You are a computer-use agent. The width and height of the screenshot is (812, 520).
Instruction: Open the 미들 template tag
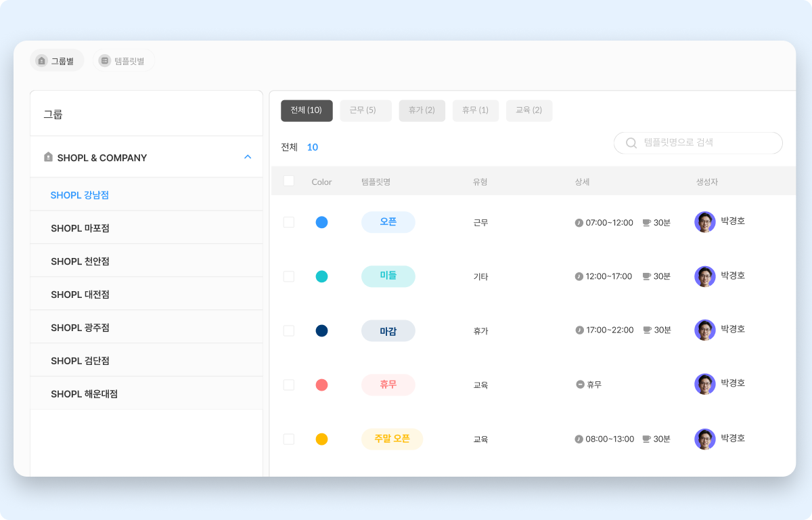[x=388, y=276]
